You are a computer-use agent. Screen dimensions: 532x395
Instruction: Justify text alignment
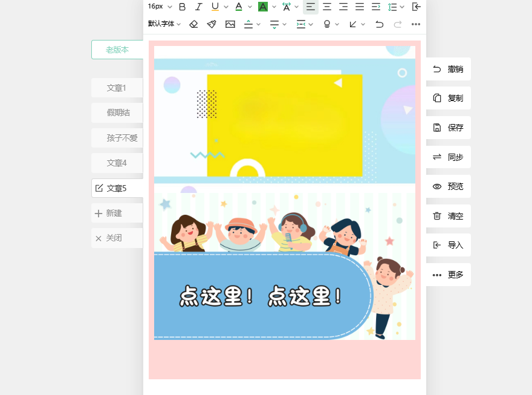coord(360,7)
